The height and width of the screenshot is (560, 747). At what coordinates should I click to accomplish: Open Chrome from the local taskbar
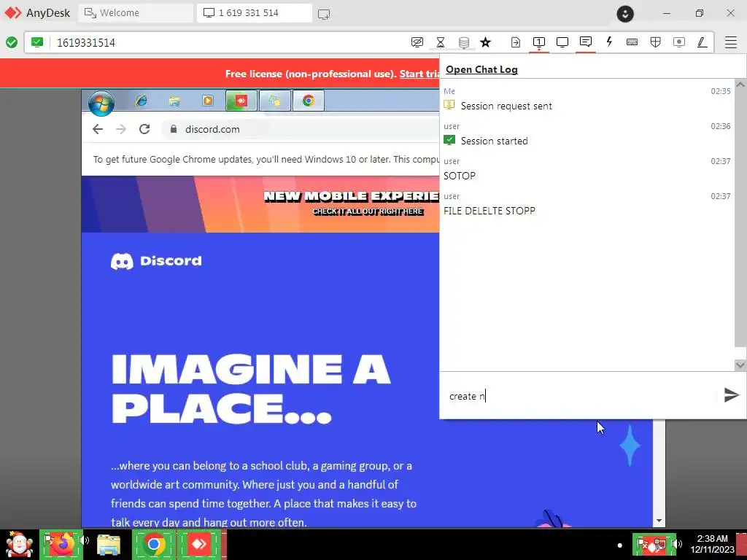click(x=154, y=544)
